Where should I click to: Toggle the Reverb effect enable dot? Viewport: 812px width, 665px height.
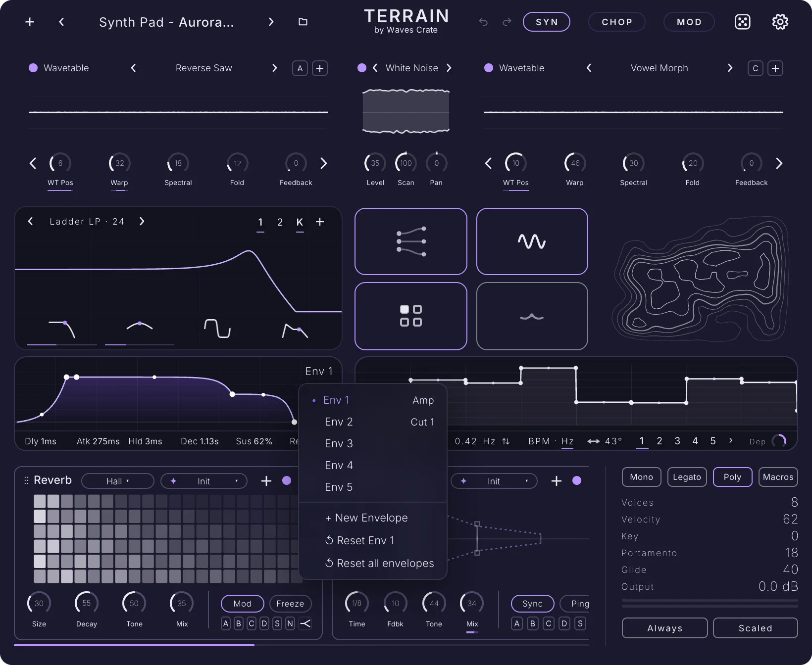click(287, 480)
